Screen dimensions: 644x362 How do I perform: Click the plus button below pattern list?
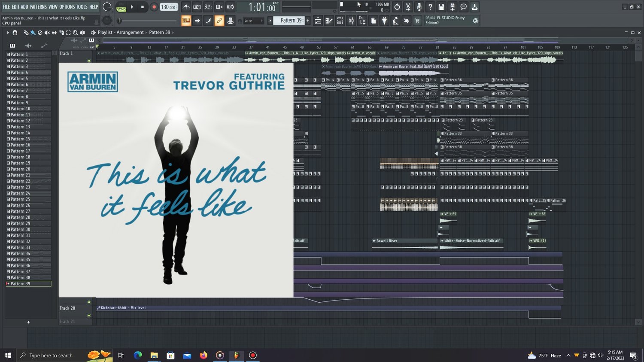pos(28,322)
